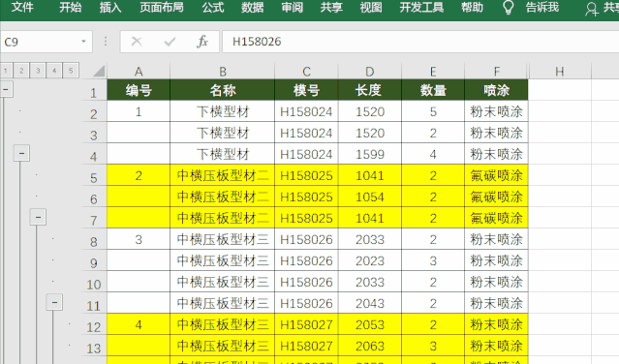Click header cell 数量
Viewport: 619px width, 364px height.
pos(433,90)
